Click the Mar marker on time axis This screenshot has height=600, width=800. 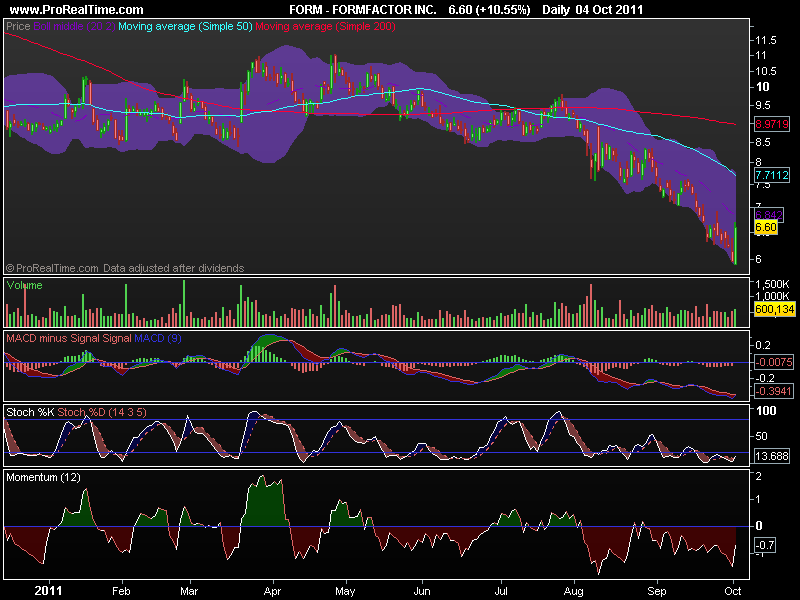click(189, 591)
